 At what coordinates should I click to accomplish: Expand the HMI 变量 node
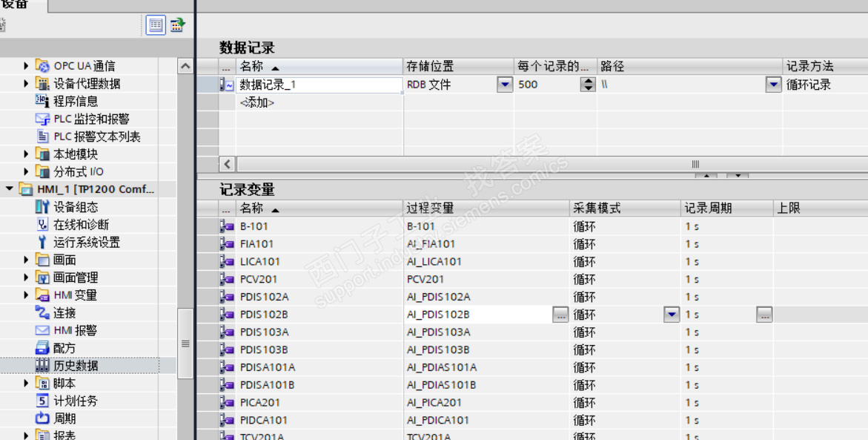tap(26, 295)
